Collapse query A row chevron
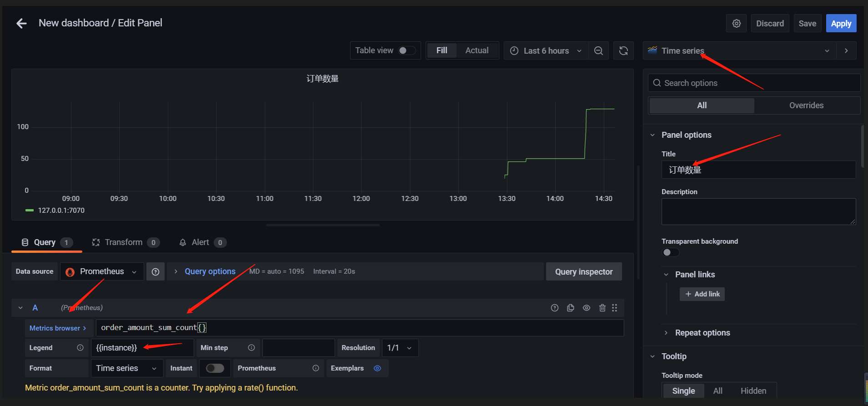Image resolution: width=868 pixels, height=406 pixels. pos(20,308)
